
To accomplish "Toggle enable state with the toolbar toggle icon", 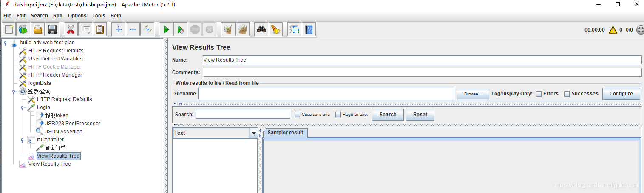I will [x=148, y=29].
